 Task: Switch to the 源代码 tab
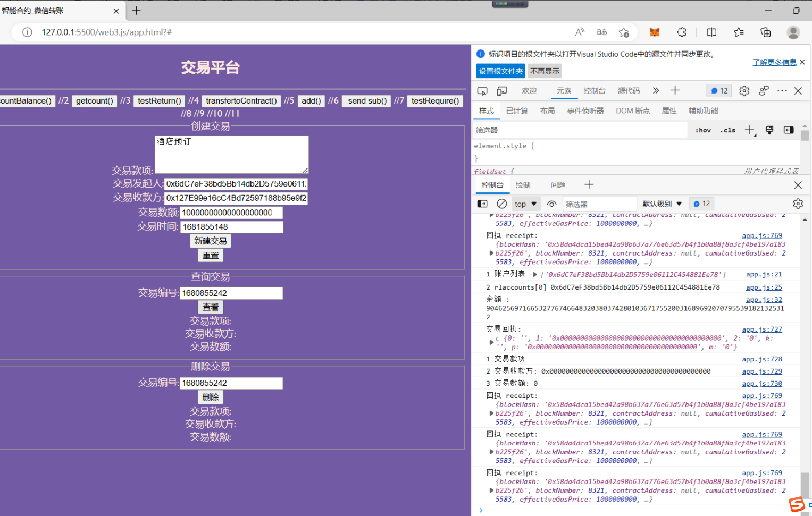[x=629, y=91]
